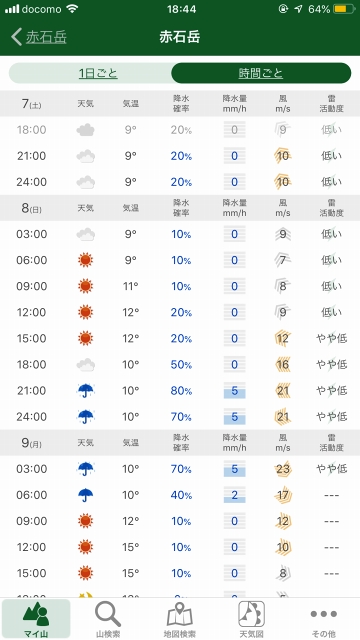Tap the cloud icon at 18:00 on day 7

(x=86, y=130)
